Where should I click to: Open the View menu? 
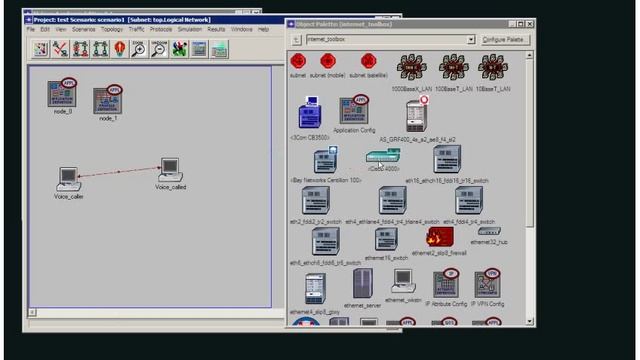click(61, 29)
